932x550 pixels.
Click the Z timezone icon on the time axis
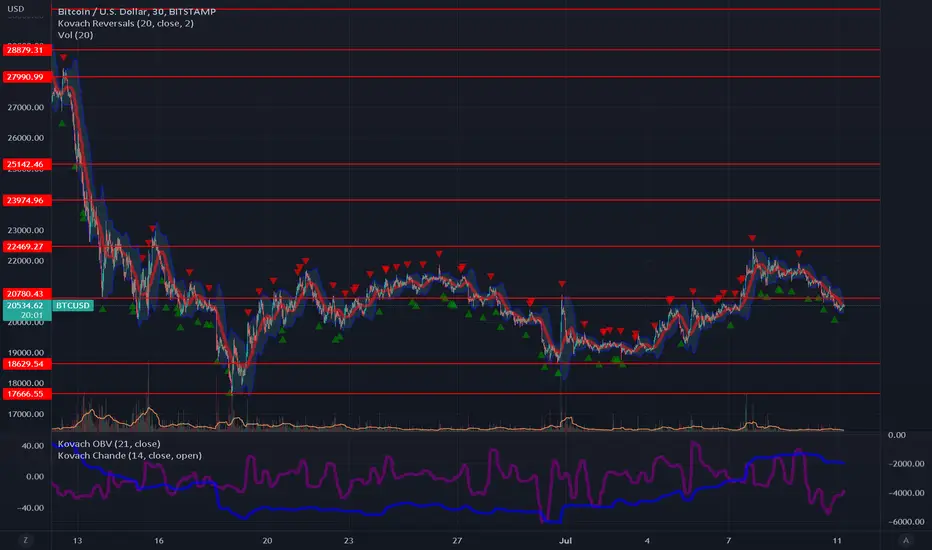[25, 540]
